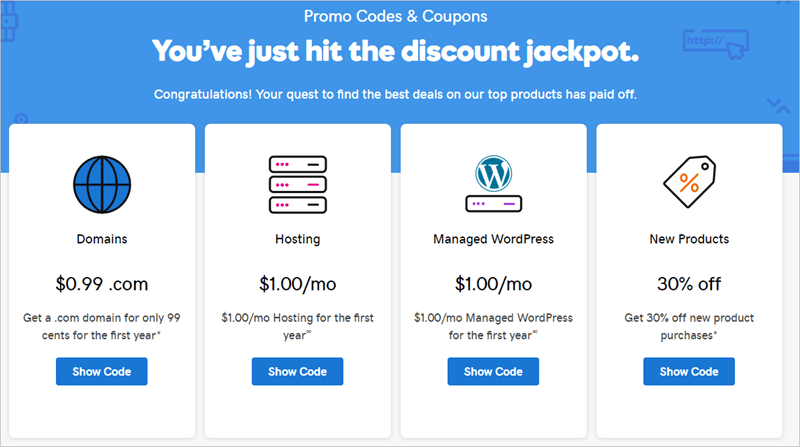Click the small server bar under WordPress logo
Viewport: 800px width, 447px height.
[x=493, y=204]
